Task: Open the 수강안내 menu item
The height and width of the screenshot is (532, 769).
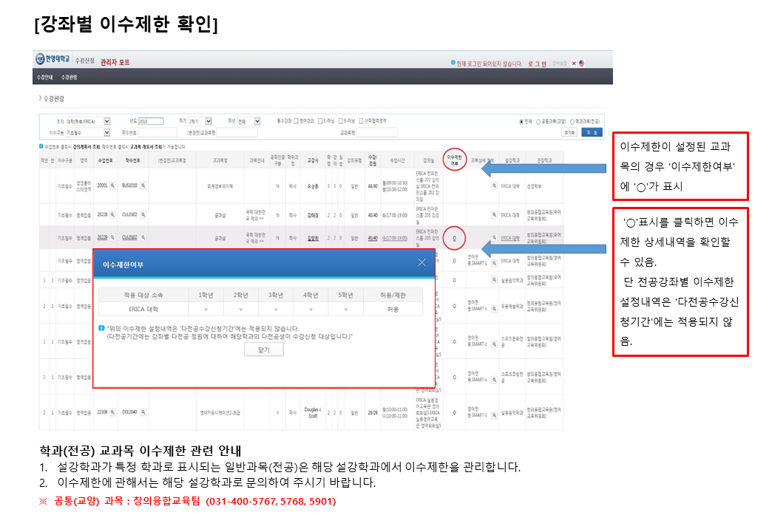Action: (x=45, y=77)
